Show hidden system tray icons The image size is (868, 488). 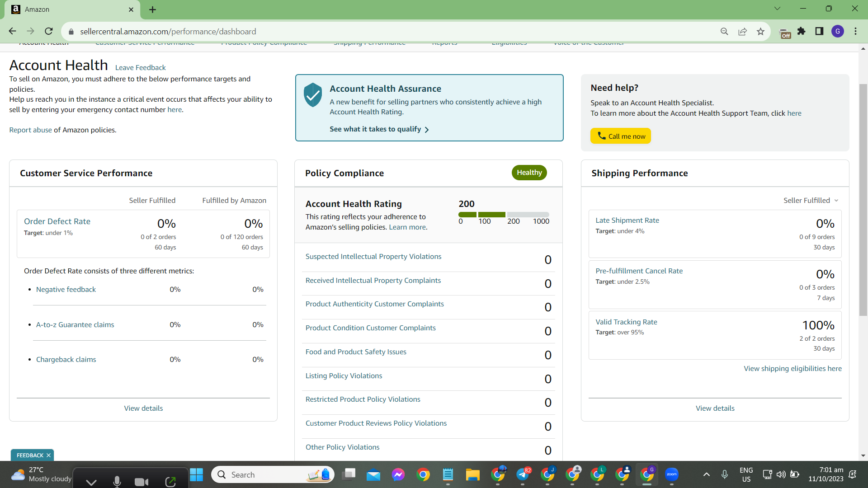(x=707, y=475)
